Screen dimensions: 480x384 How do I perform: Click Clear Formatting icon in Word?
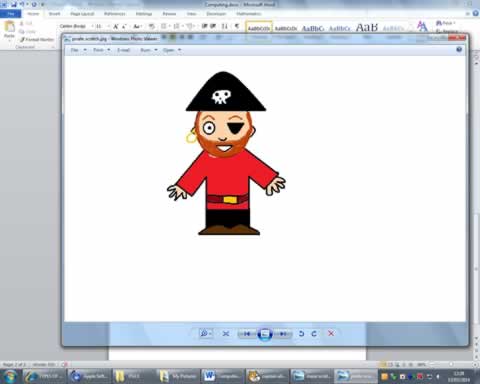tap(152, 26)
